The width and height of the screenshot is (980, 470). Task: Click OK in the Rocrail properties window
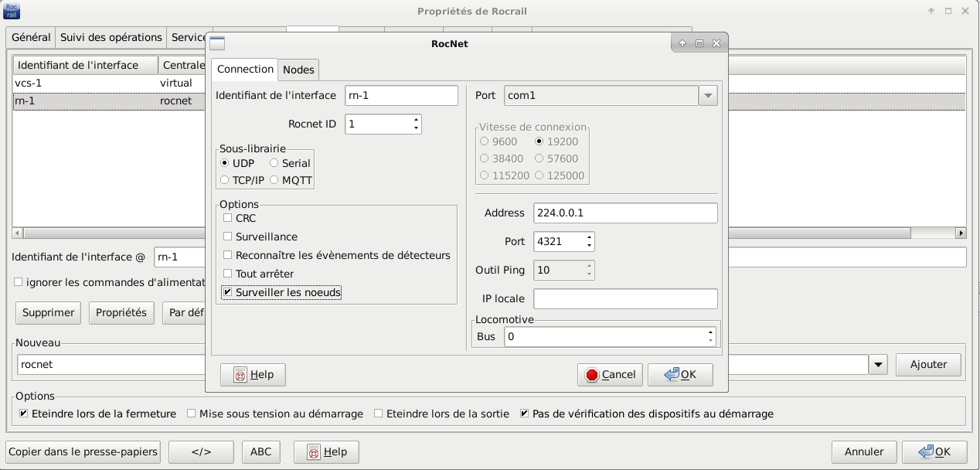934,452
